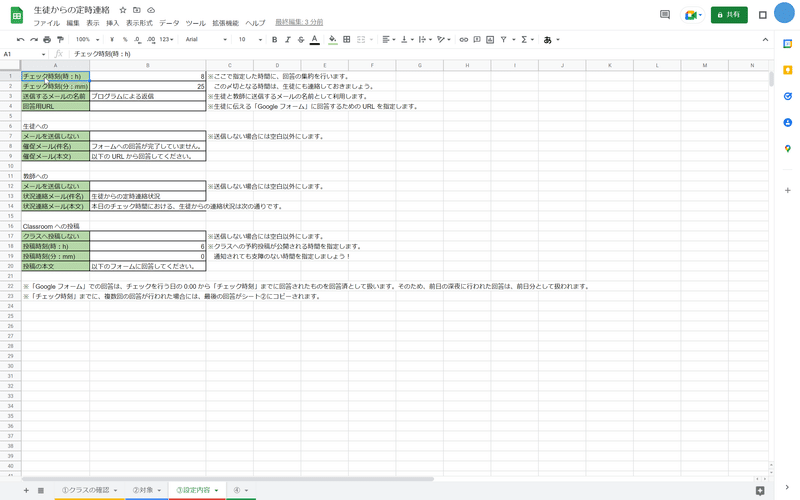The width and height of the screenshot is (800, 500).
Task: Move document folder icon
Action: coord(137,10)
